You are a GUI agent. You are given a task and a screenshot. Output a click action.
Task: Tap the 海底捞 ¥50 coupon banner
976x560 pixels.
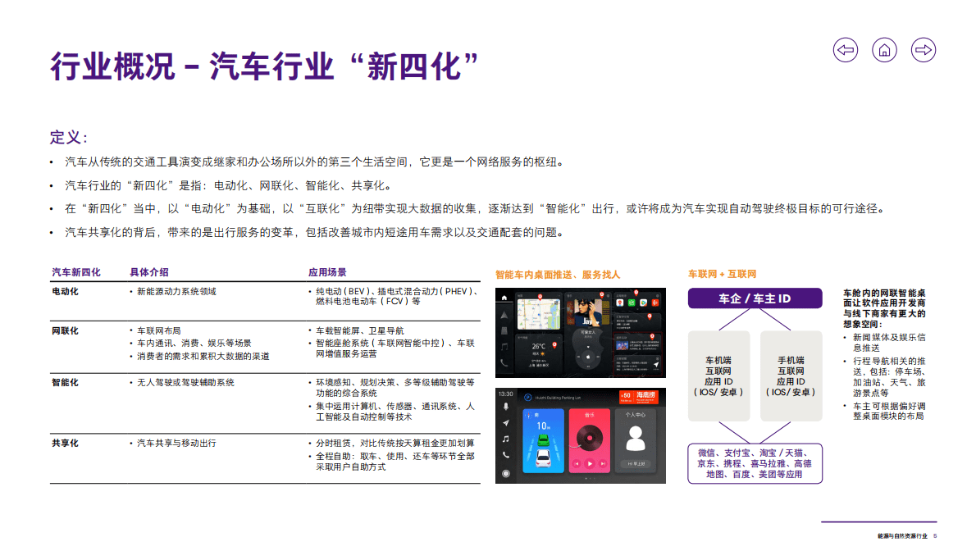pyautogui.click(x=639, y=397)
